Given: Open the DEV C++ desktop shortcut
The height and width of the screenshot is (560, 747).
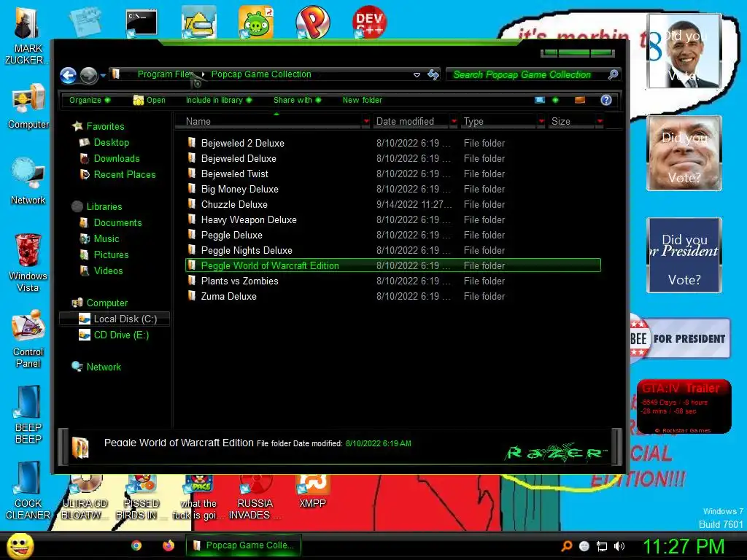Looking at the screenshot, I should (369, 21).
